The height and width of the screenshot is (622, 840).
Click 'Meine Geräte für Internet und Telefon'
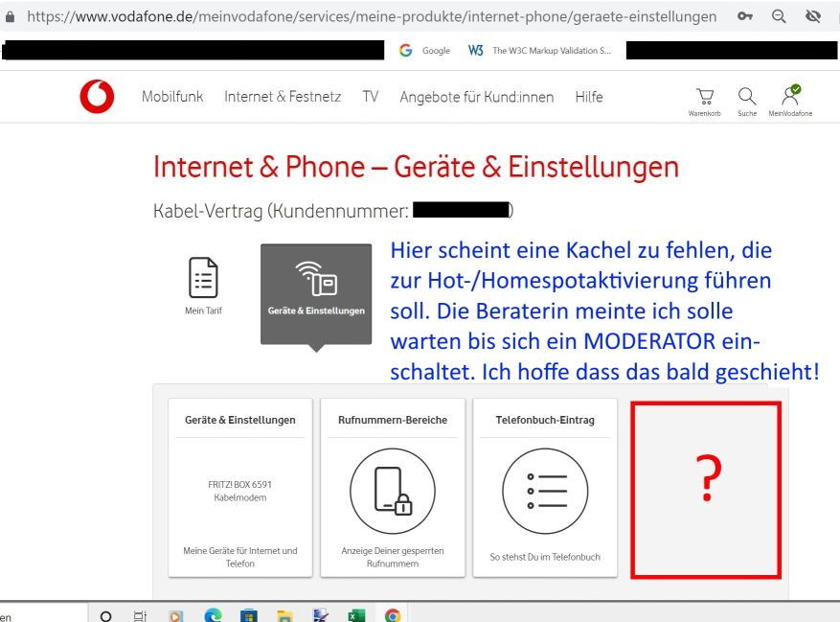(240, 557)
